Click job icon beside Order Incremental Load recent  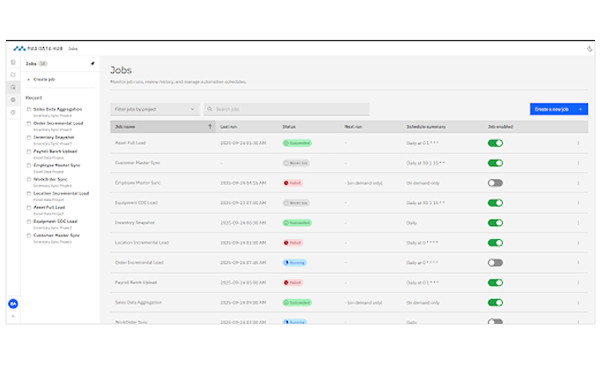point(29,123)
